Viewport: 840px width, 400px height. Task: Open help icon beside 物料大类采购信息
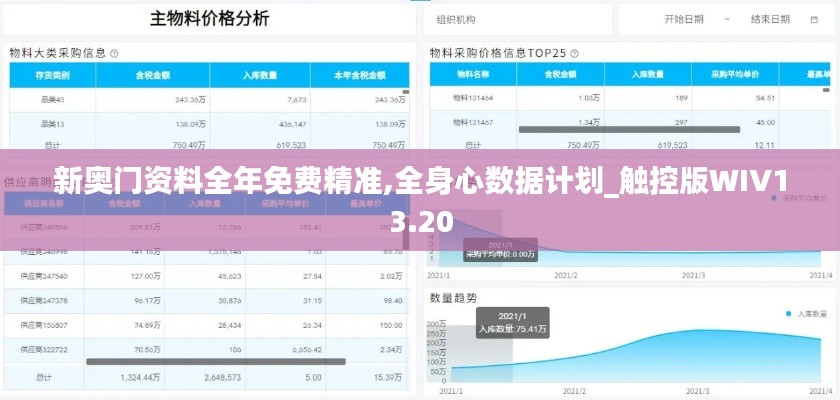tap(114, 54)
